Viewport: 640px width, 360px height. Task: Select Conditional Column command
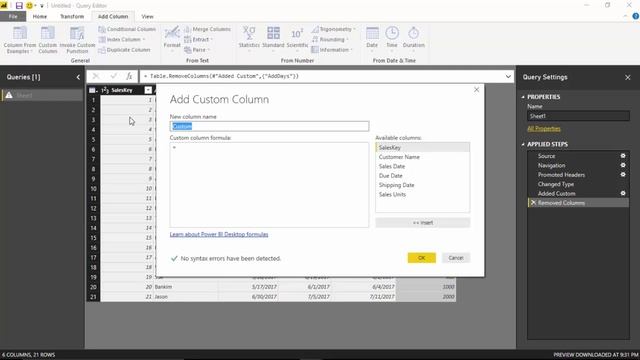pos(127,29)
